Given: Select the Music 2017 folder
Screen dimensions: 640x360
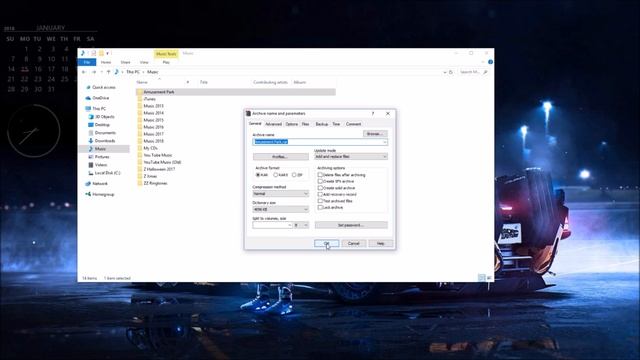Looking at the screenshot, I should tap(153, 134).
